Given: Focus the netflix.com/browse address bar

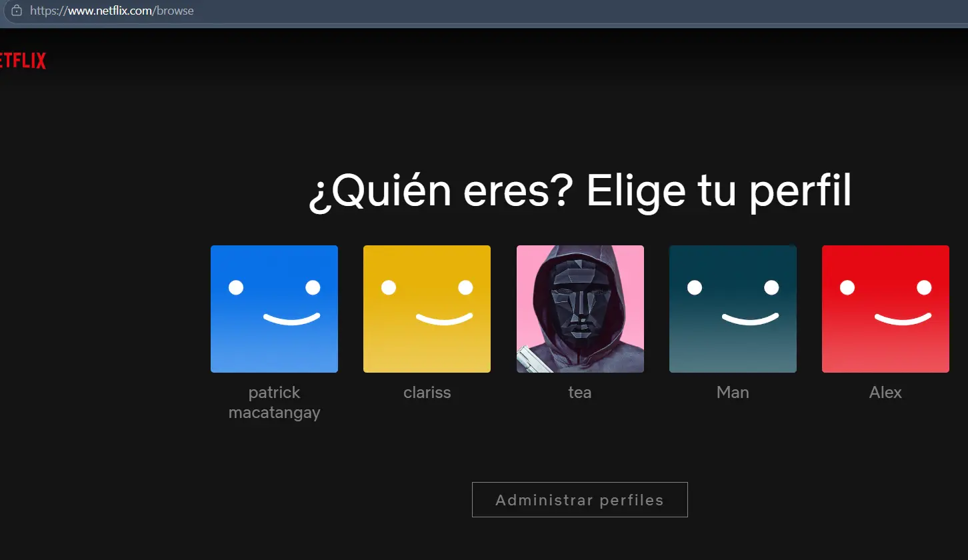Looking at the screenshot, I should click(x=484, y=11).
